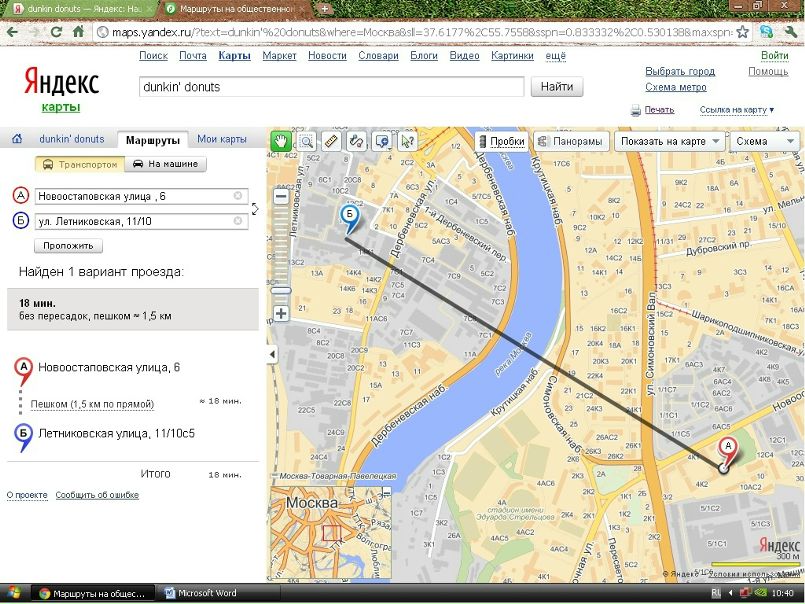The image size is (805, 604).
Task: Click the Москва overview minimap
Action: click(x=331, y=534)
